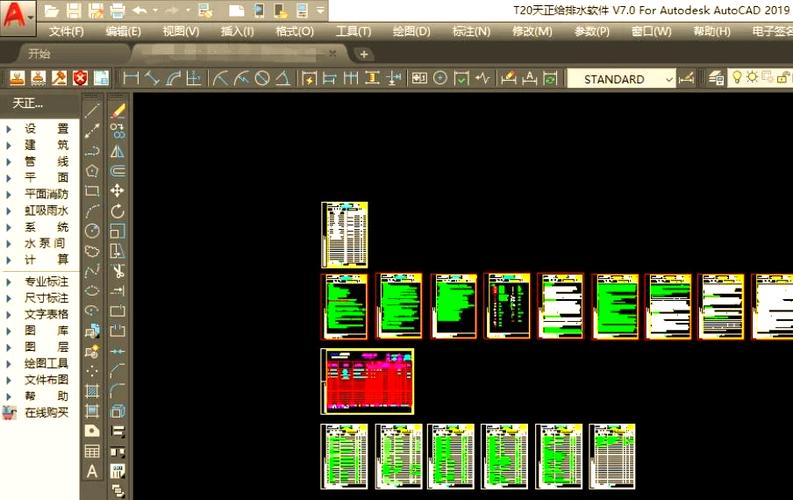Select the Circle draw tool

[92, 231]
